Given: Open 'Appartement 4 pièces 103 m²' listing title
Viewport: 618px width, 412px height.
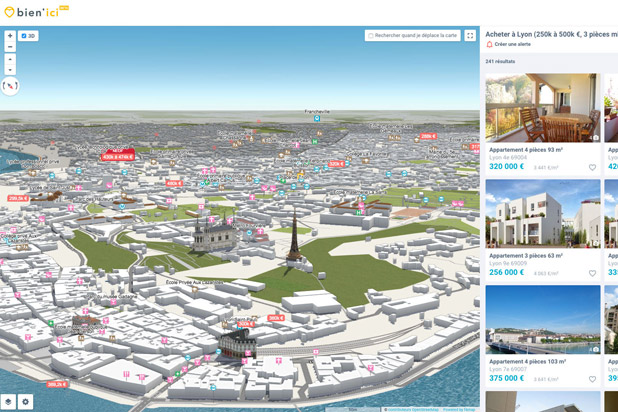Looking at the screenshot, I should [527, 361].
